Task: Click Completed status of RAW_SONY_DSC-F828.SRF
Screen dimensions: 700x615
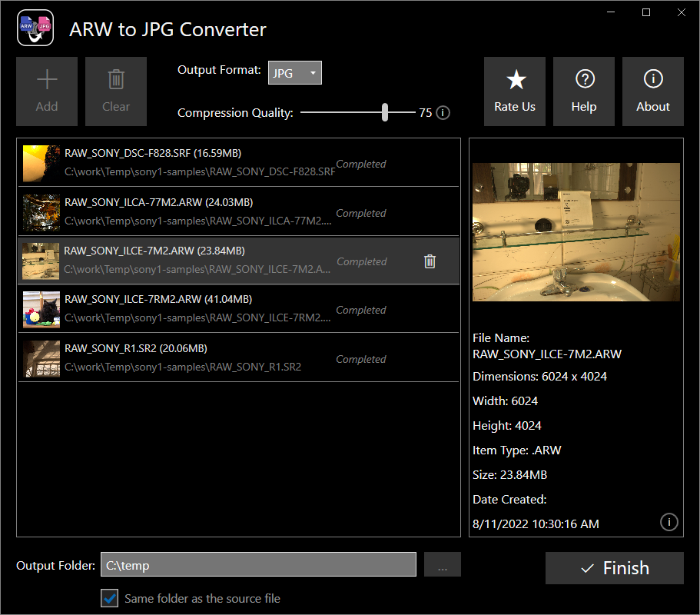Action: (360, 164)
